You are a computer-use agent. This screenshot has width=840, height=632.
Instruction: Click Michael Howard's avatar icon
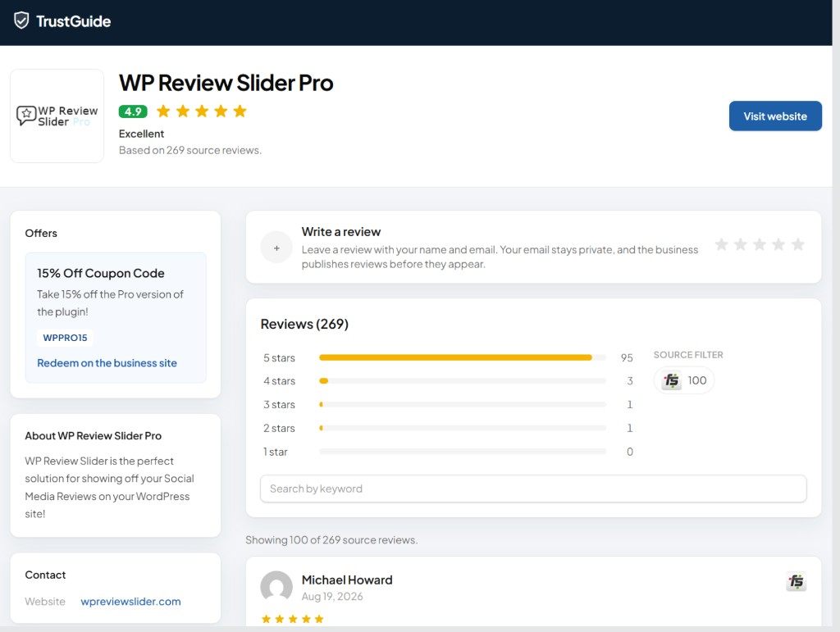[276, 587]
